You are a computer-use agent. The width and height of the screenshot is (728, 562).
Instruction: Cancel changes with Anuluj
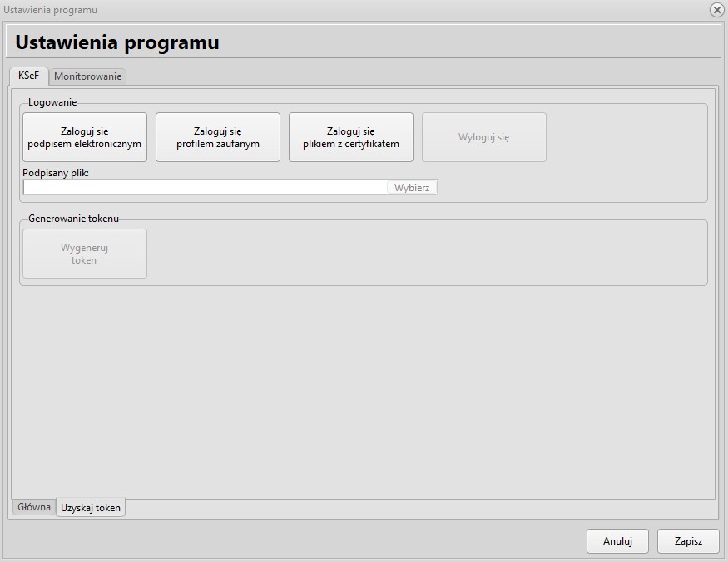(x=617, y=541)
